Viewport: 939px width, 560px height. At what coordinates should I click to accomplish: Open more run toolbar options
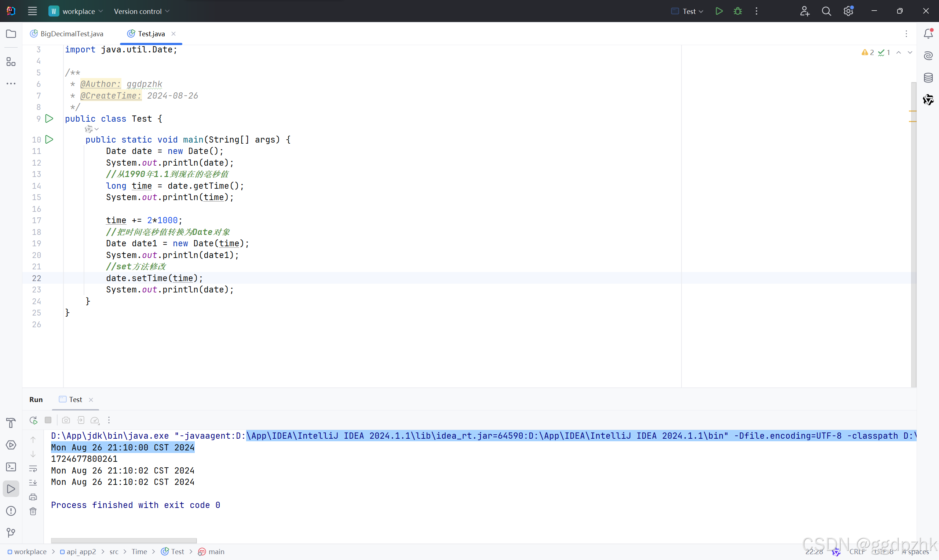(109, 420)
